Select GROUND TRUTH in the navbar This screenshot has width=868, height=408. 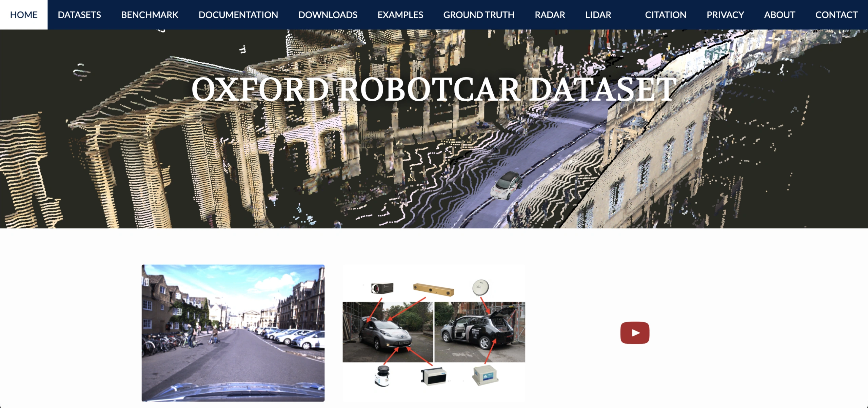coord(479,15)
